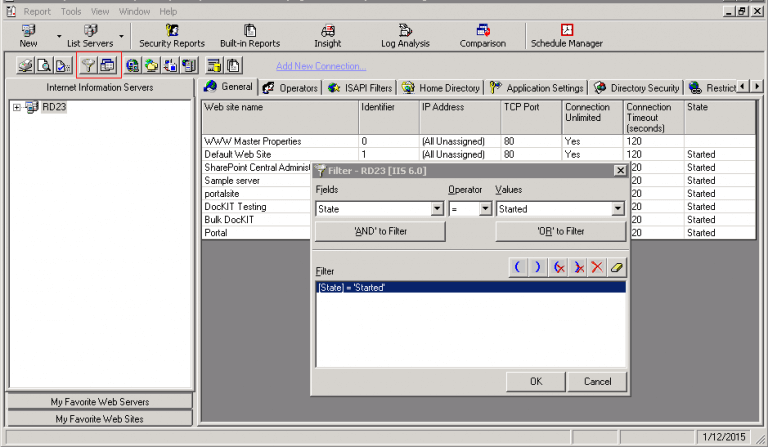The image size is (768, 447).
Task: Click the table-with-yellow-cylinder toolbar icon
Action: click(x=214, y=65)
